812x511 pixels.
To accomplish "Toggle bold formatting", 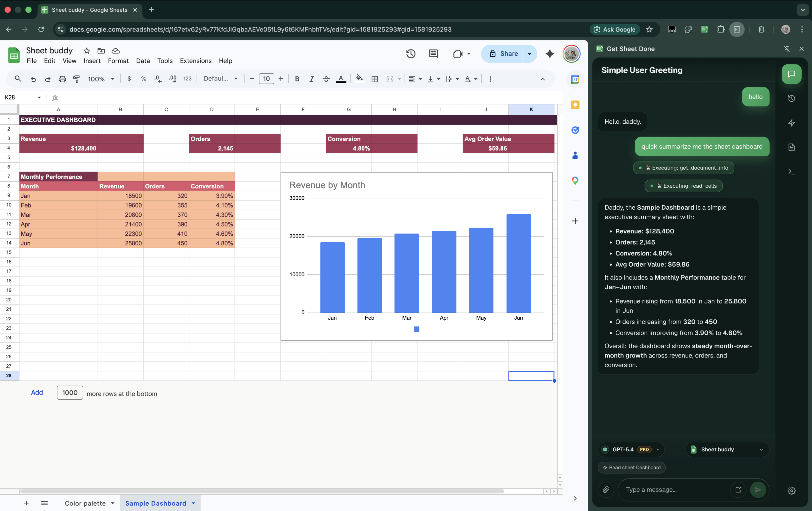I will [297, 79].
